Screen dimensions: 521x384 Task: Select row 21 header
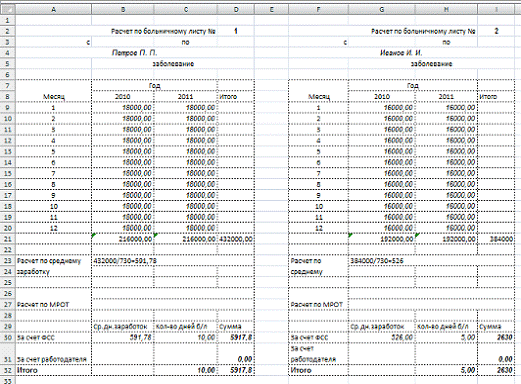pos(8,239)
